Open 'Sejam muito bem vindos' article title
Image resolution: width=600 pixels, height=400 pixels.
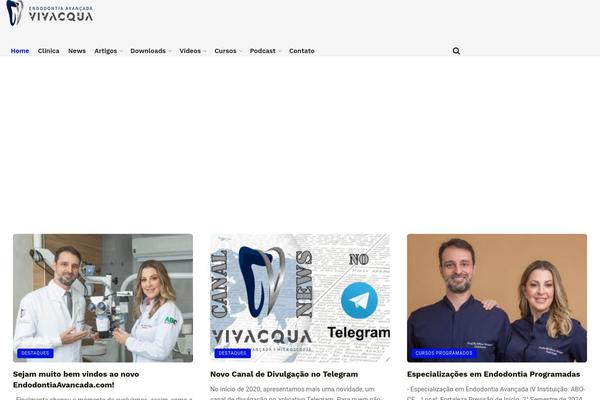pos(76,379)
